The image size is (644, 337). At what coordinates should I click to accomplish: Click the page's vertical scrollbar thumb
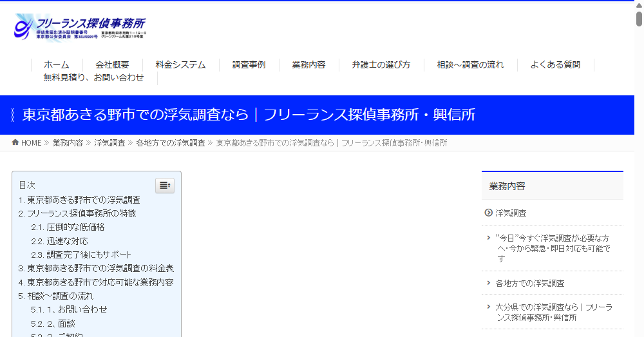639,18
